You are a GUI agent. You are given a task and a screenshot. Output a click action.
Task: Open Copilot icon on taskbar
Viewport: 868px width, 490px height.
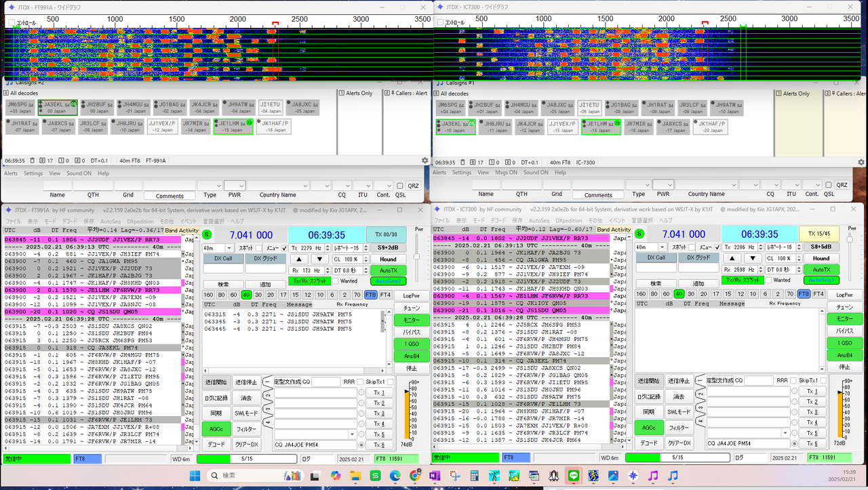point(335,476)
